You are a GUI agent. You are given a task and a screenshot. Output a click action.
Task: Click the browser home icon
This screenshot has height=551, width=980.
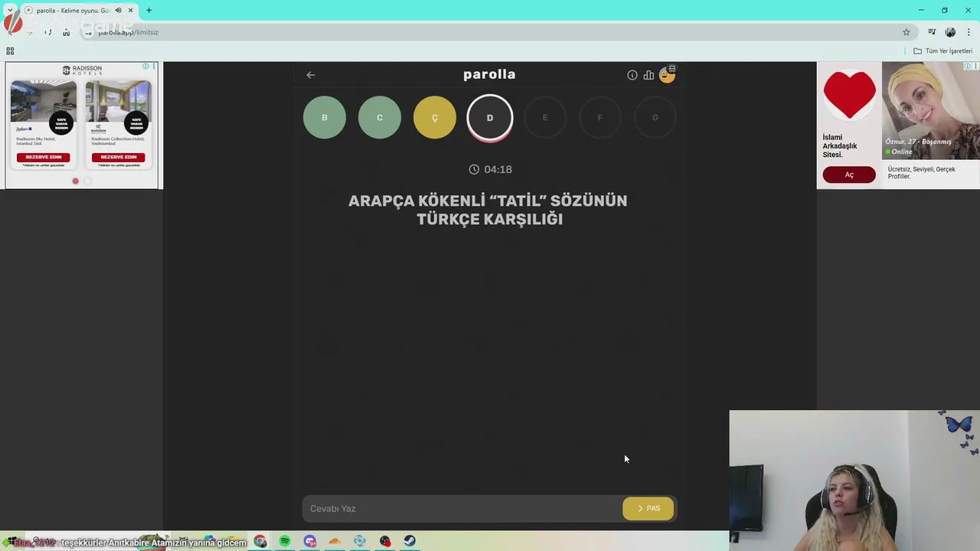click(67, 32)
